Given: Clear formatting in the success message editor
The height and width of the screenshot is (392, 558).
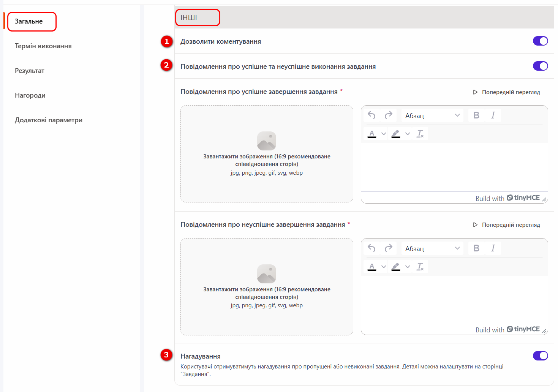Looking at the screenshot, I should (420, 134).
